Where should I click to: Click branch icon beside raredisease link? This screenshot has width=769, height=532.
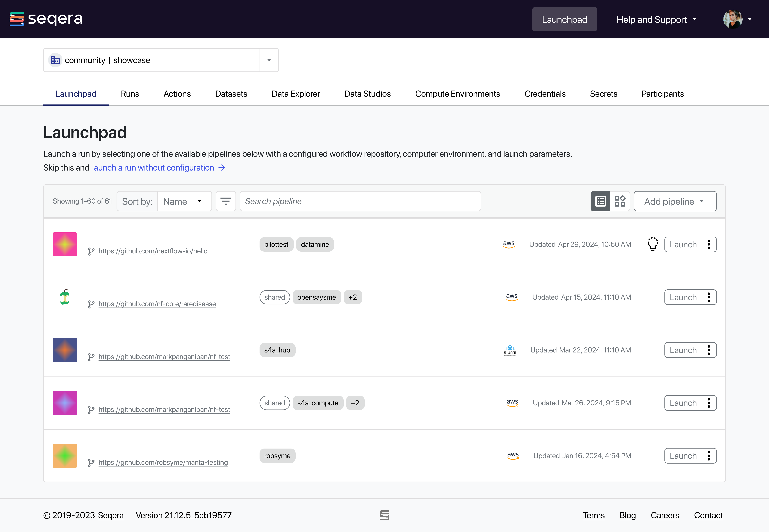coord(91,304)
